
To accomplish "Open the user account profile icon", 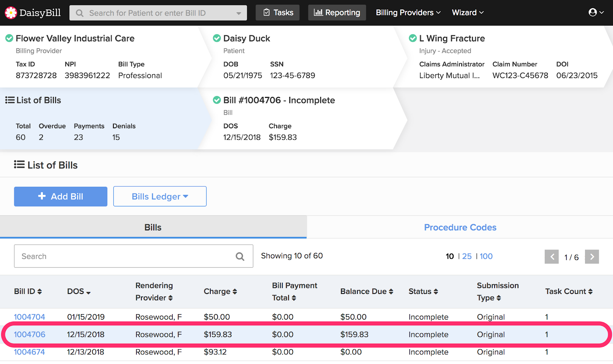I will (593, 13).
